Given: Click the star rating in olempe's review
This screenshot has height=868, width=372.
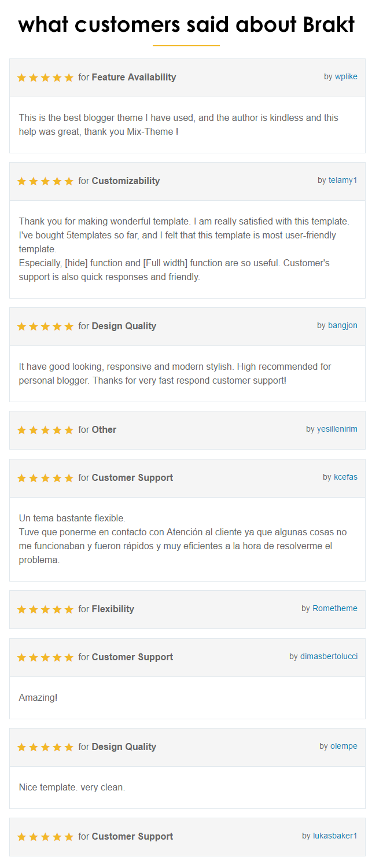Looking at the screenshot, I should pyautogui.click(x=45, y=747).
